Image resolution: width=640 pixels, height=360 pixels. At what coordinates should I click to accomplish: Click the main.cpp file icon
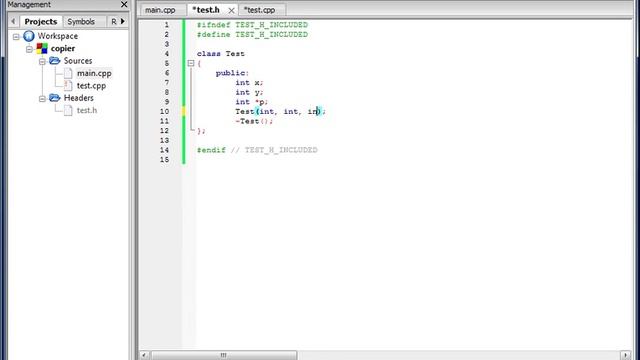click(68, 73)
